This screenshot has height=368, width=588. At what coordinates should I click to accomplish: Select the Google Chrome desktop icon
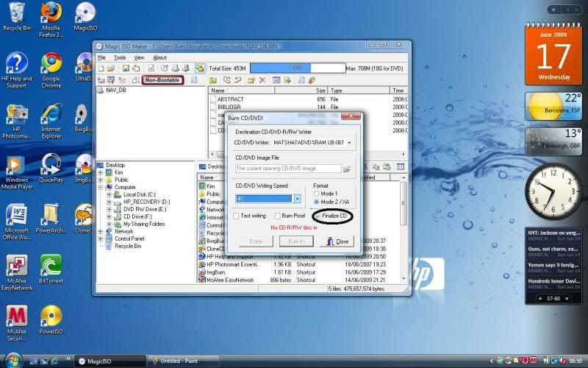[51, 71]
